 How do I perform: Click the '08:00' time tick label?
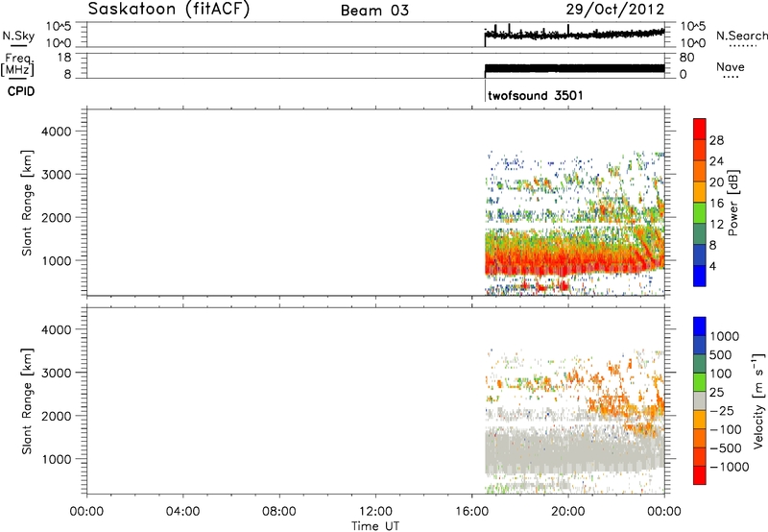pyautogui.click(x=278, y=512)
